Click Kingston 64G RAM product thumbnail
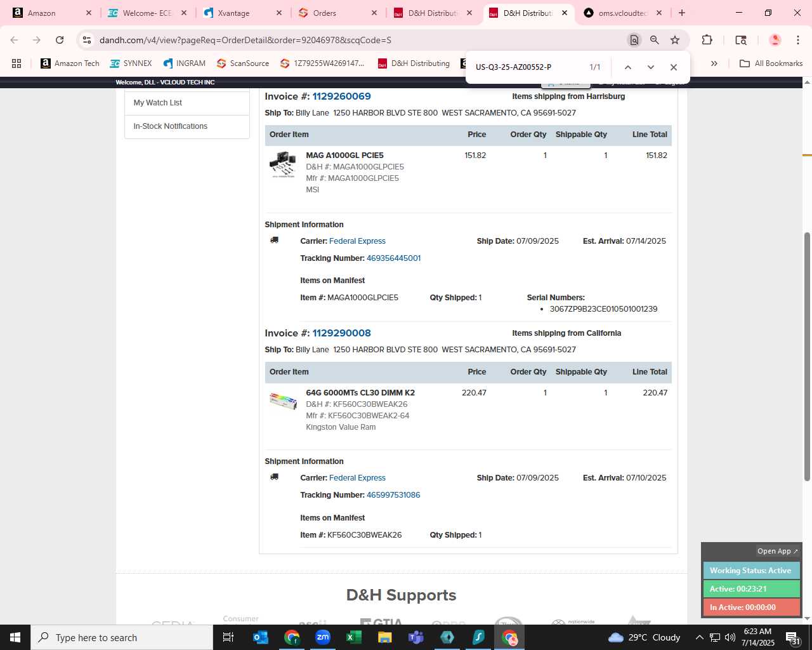 (283, 401)
